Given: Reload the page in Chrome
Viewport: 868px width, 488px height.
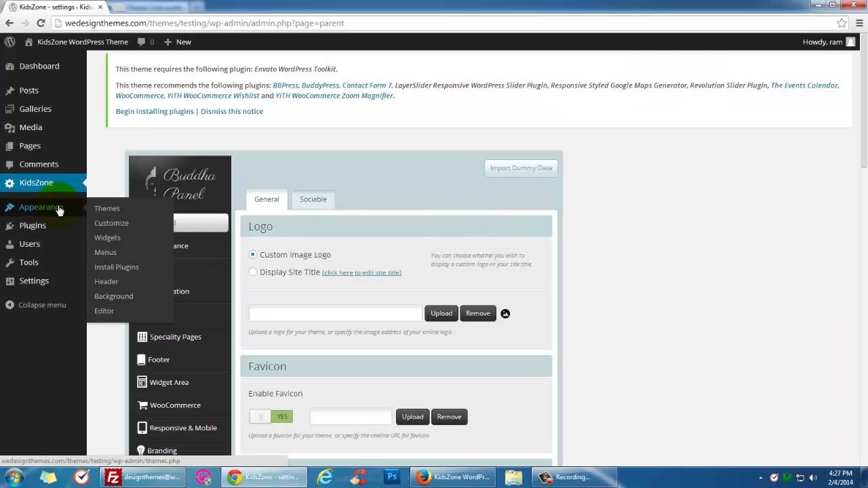Looking at the screenshot, I should (x=41, y=23).
